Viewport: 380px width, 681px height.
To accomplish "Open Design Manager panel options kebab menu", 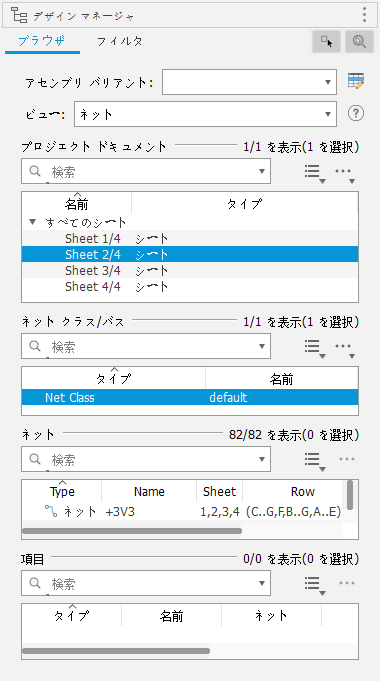I will [364, 14].
